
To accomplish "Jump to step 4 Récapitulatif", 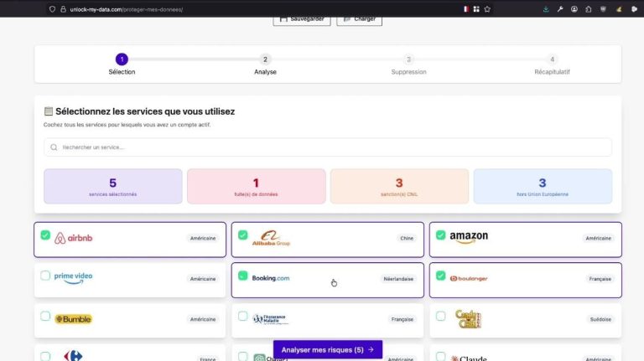I will pyautogui.click(x=552, y=59).
